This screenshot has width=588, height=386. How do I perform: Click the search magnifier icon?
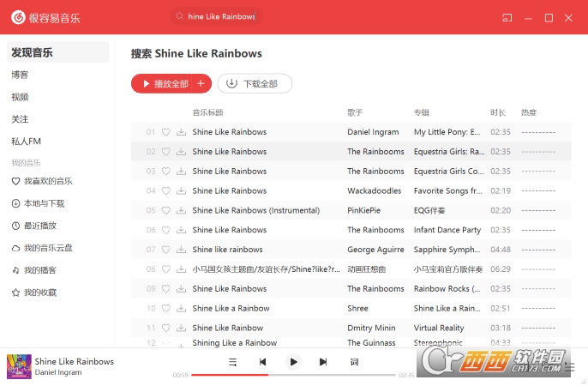180,16
